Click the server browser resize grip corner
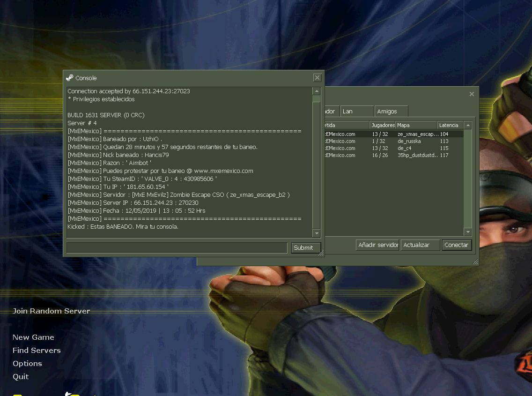Viewport: 532px width, 396px height. [x=475, y=262]
